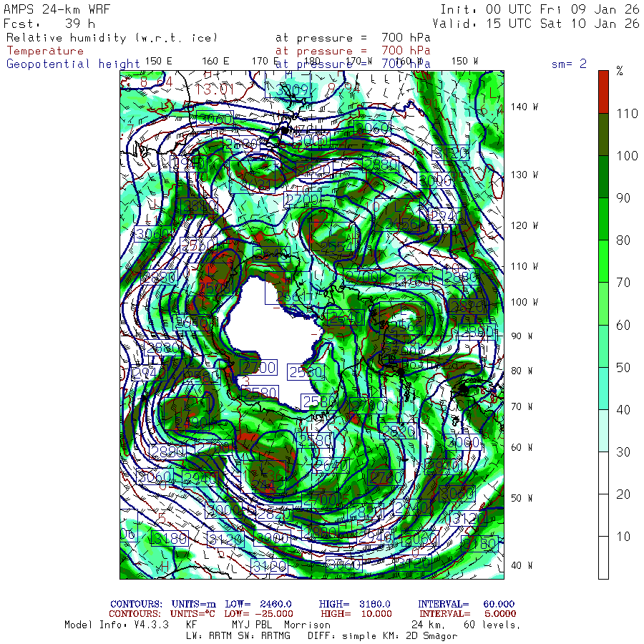Click the red 'Temperature' legend label
The height and width of the screenshot is (644, 644).
point(45,51)
